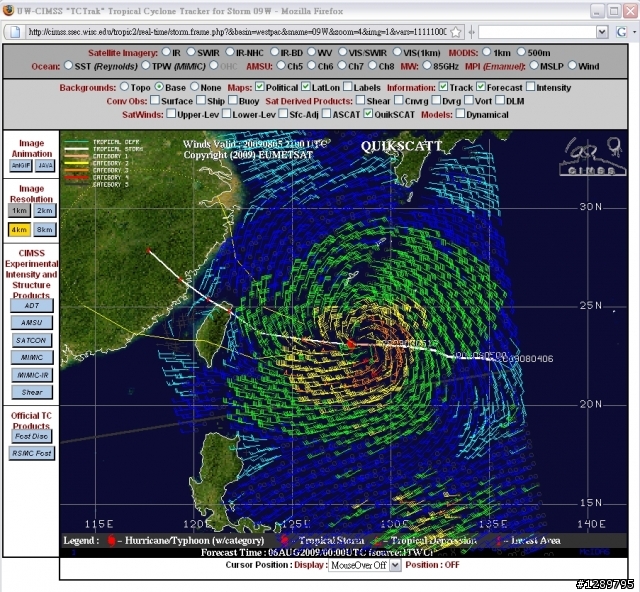Screen dimensions: 640x592
Task: Set image resolution to 1km
Action: (x=19, y=211)
